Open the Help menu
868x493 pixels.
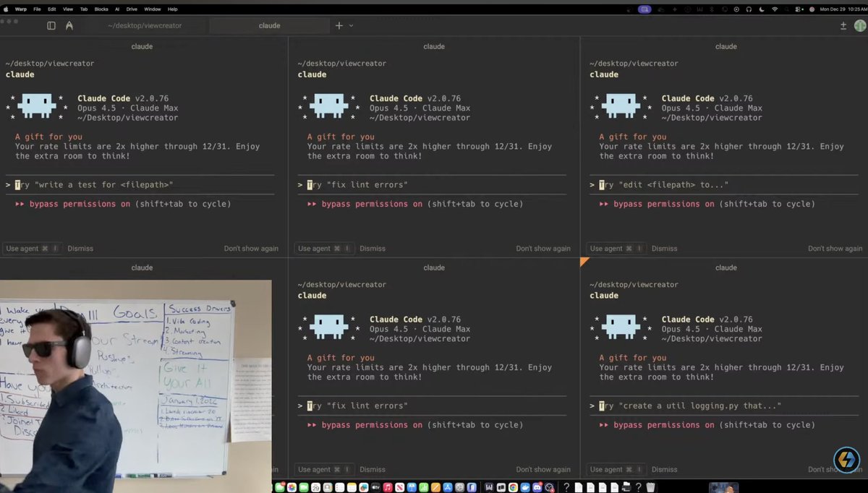click(x=172, y=9)
